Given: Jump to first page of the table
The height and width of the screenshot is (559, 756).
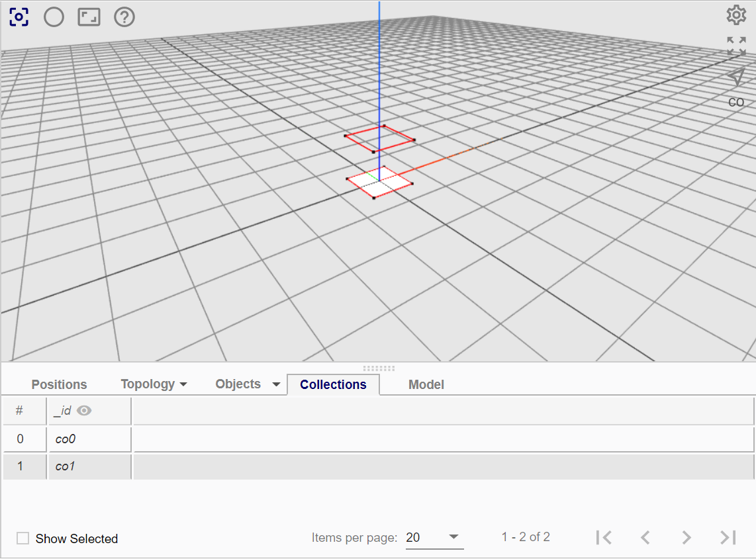Looking at the screenshot, I should (x=604, y=537).
